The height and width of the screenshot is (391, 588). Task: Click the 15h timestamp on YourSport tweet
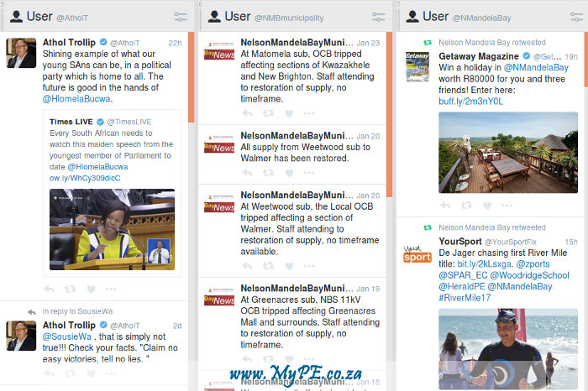(x=571, y=242)
